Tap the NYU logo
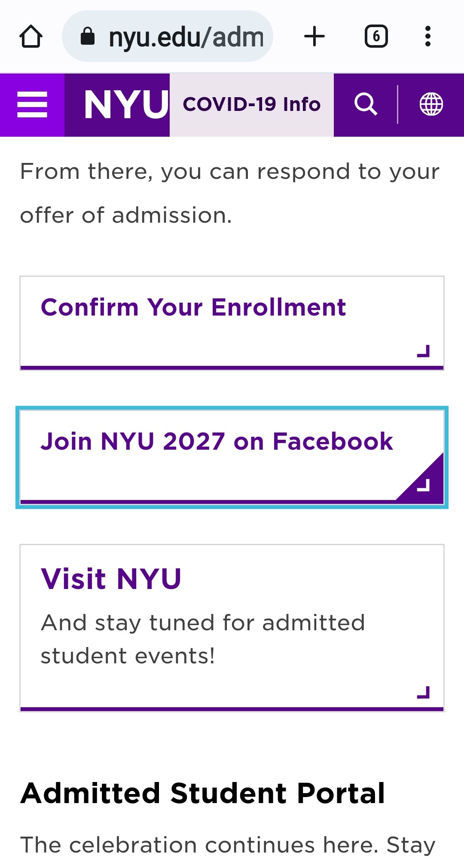Image resolution: width=464 pixels, height=868 pixels. [126, 104]
